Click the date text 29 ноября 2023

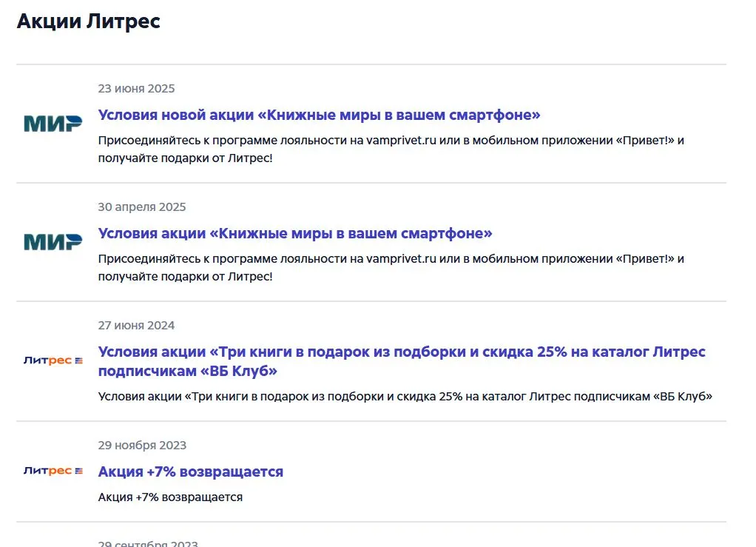142,445
